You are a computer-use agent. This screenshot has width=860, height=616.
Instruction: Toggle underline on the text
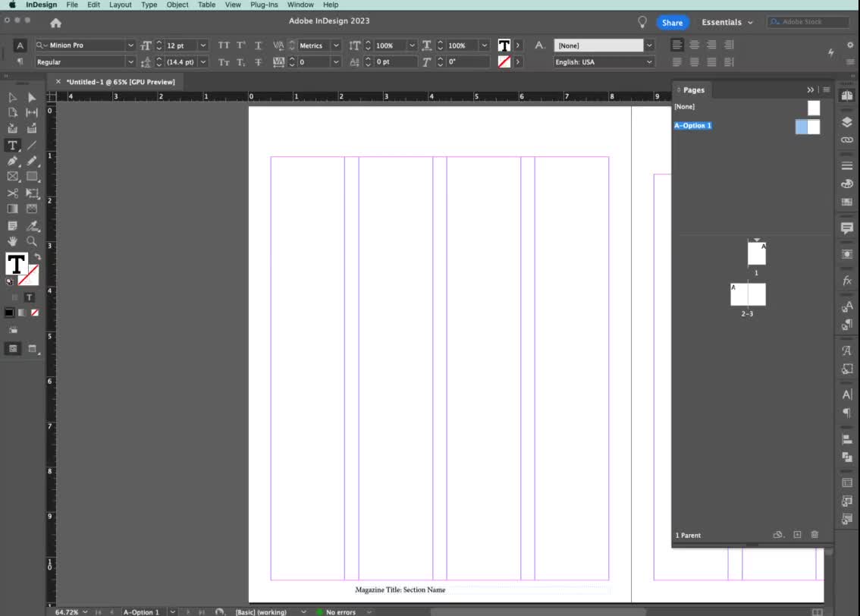pos(257,45)
